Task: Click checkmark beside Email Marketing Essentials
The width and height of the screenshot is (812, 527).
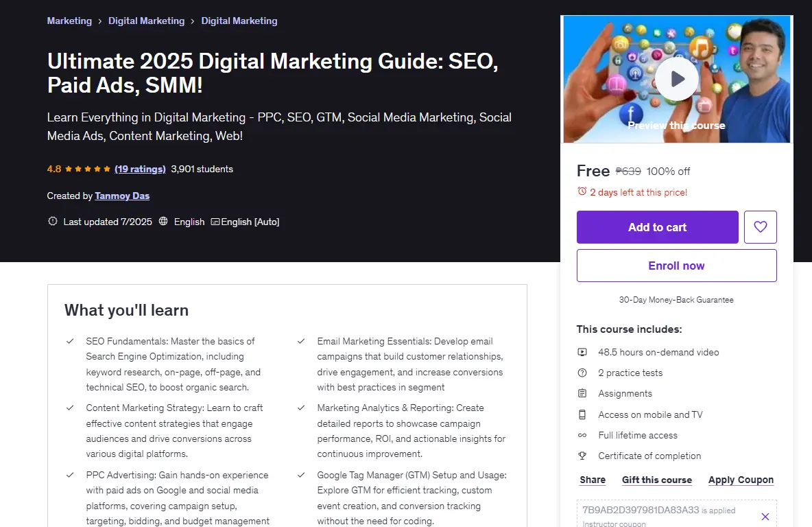Action: (x=301, y=341)
